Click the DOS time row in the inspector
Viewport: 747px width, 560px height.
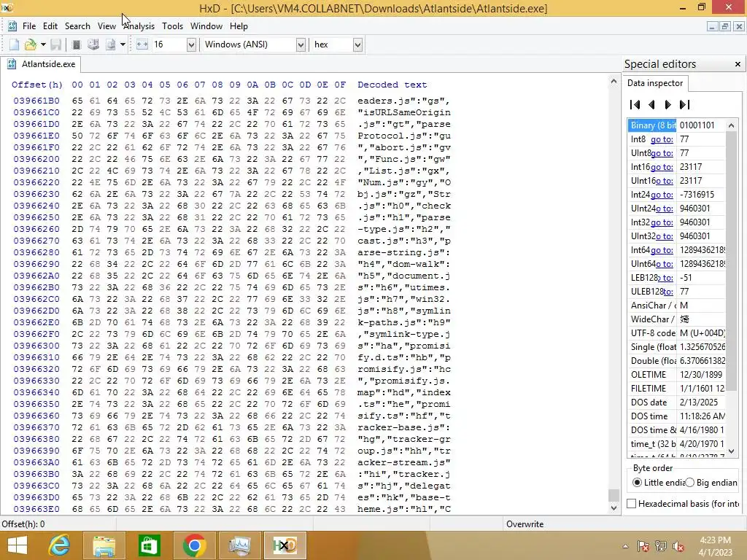click(676, 416)
